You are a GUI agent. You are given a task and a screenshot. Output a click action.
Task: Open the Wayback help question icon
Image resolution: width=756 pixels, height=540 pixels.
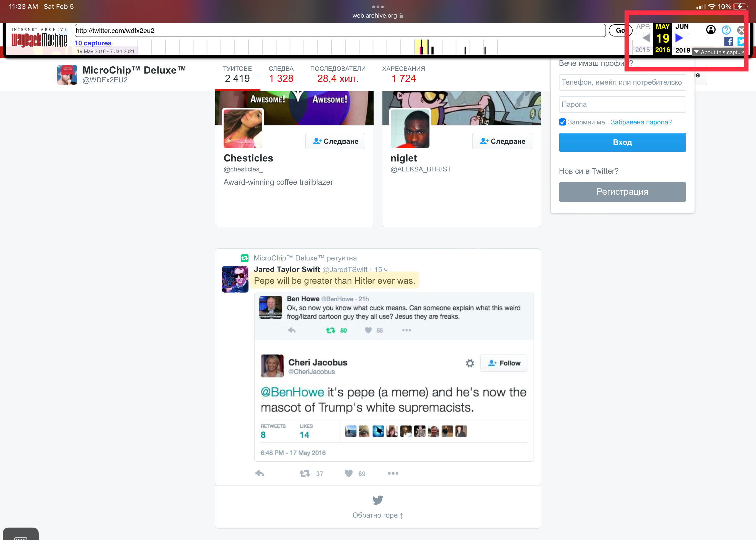726,30
